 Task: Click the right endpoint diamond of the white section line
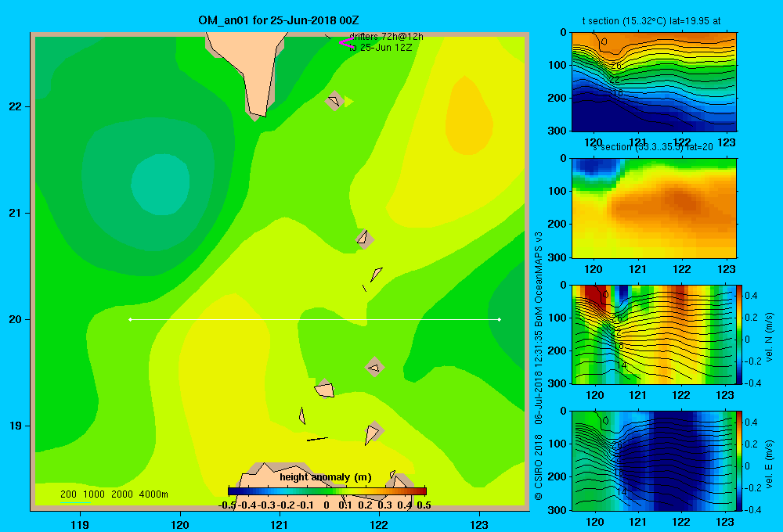click(x=499, y=319)
